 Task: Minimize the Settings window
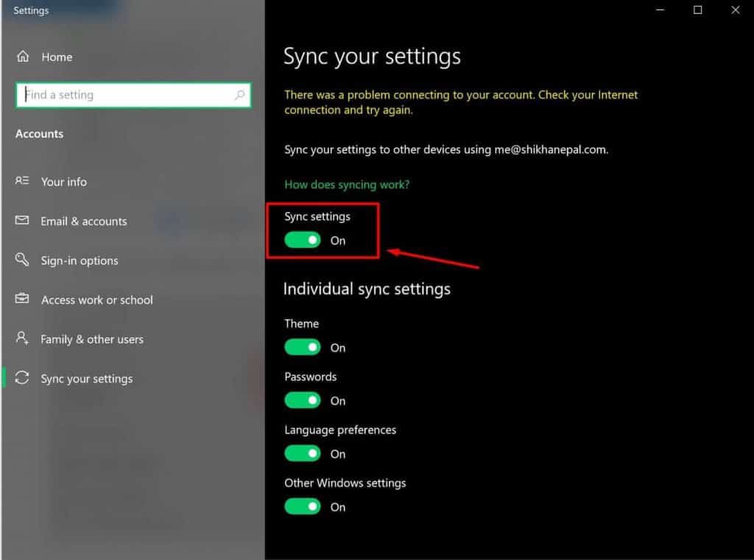pos(660,10)
